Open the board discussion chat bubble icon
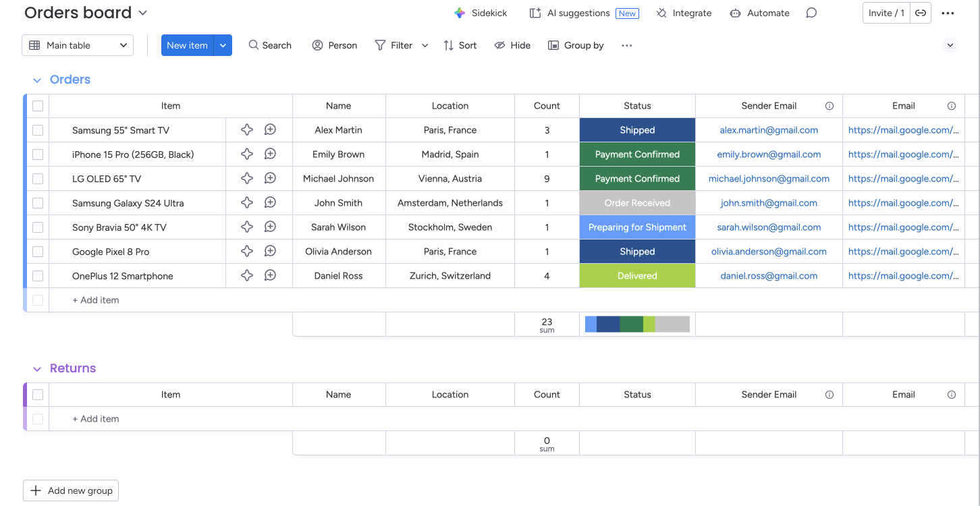 point(811,13)
